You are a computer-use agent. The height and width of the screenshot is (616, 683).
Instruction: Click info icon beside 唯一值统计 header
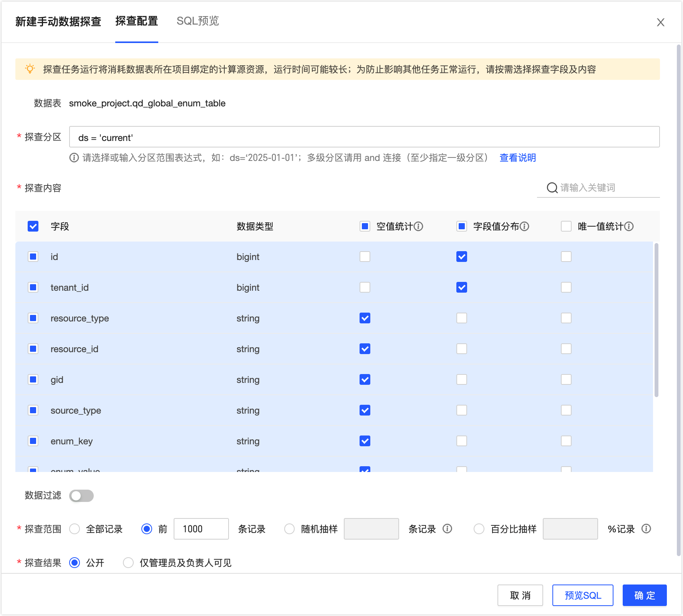click(x=629, y=226)
